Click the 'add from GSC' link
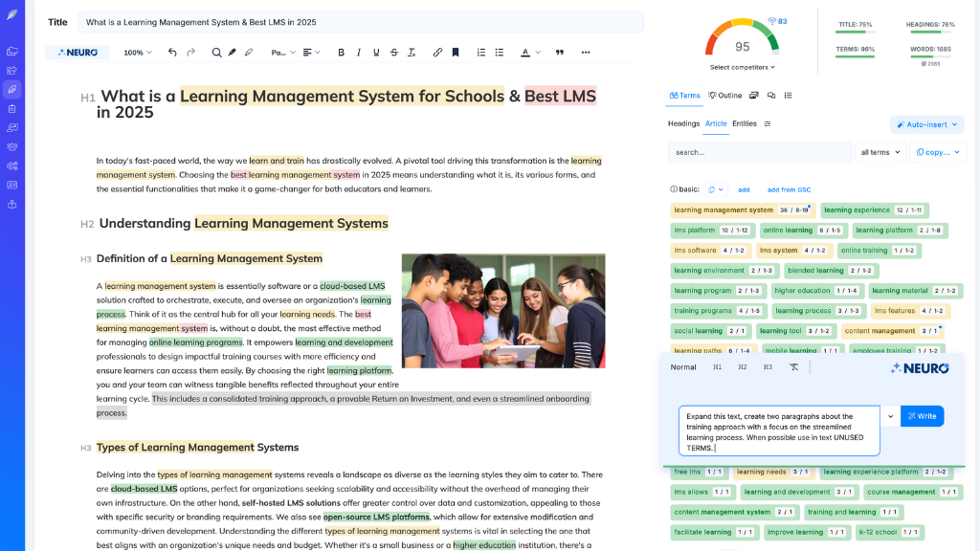This screenshot has height=551, width=980. (789, 189)
